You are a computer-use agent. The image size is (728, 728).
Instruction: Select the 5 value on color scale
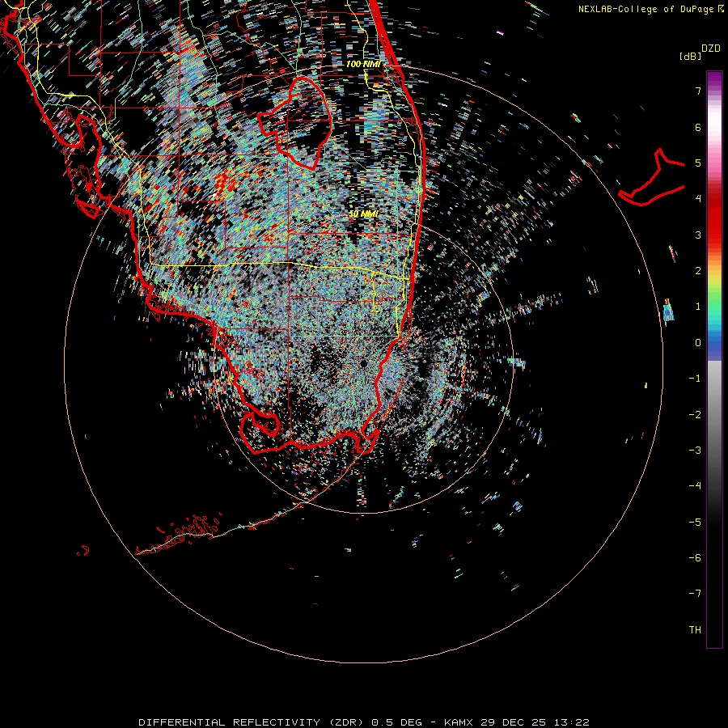pyautogui.click(x=698, y=163)
